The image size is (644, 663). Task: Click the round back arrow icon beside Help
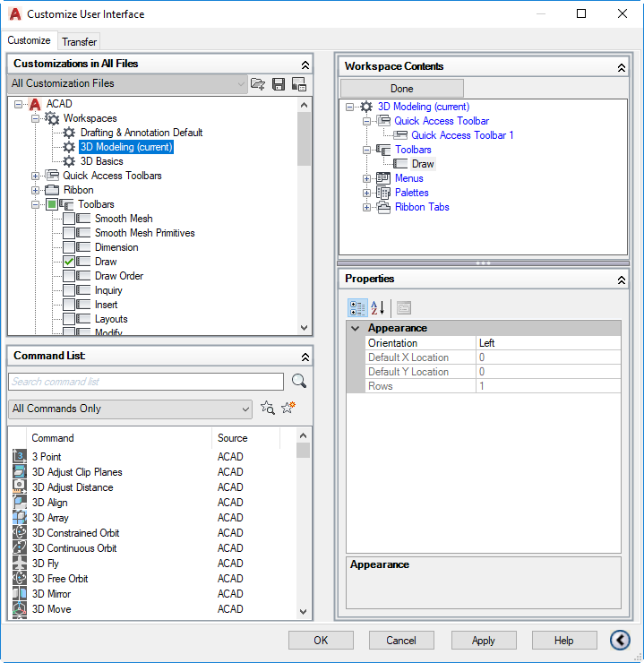pyautogui.click(x=620, y=640)
